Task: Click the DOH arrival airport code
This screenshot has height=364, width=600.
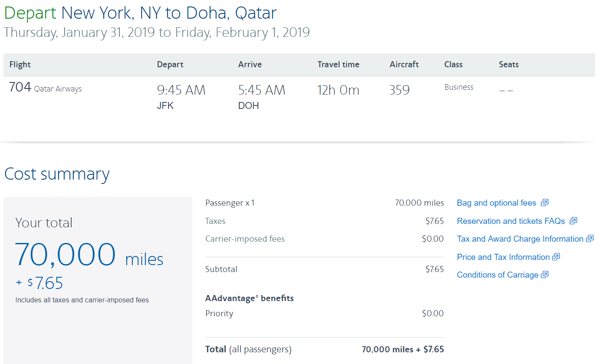Action: [248, 105]
